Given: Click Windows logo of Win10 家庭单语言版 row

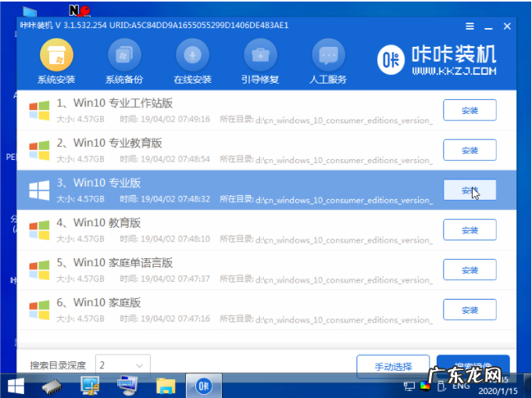Looking at the screenshot, I should [39, 270].
